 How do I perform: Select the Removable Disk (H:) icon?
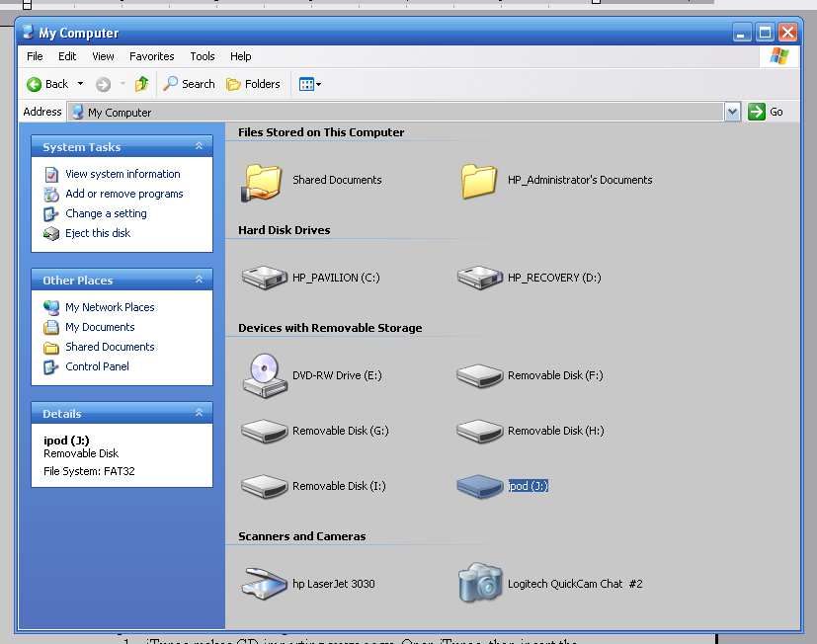pyautogui.click(x=479, y=431)
